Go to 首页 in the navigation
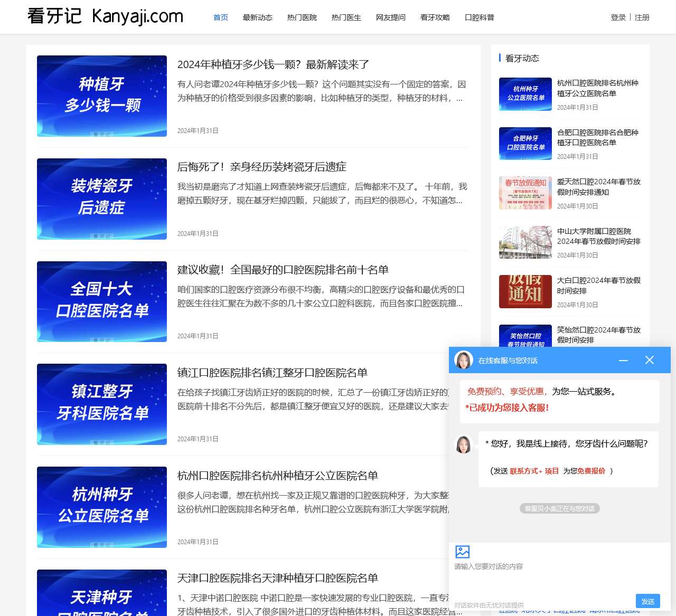 point(221,17)
